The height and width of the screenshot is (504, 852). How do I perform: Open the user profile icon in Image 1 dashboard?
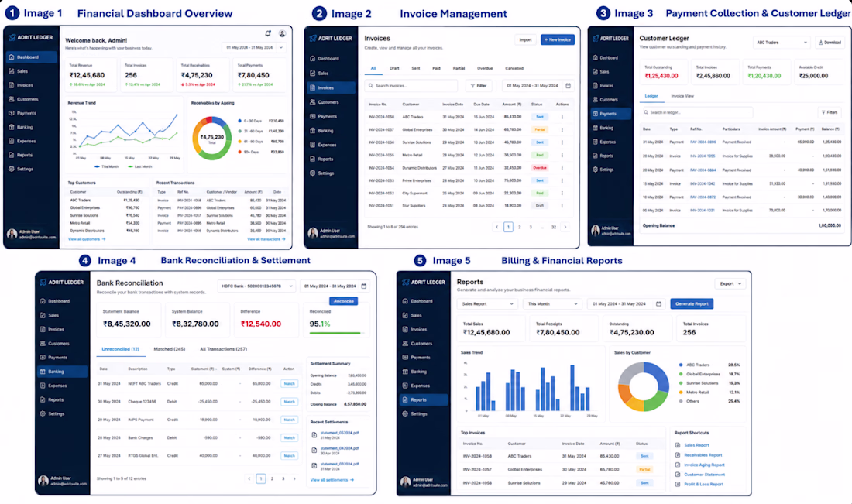point(282,33)
